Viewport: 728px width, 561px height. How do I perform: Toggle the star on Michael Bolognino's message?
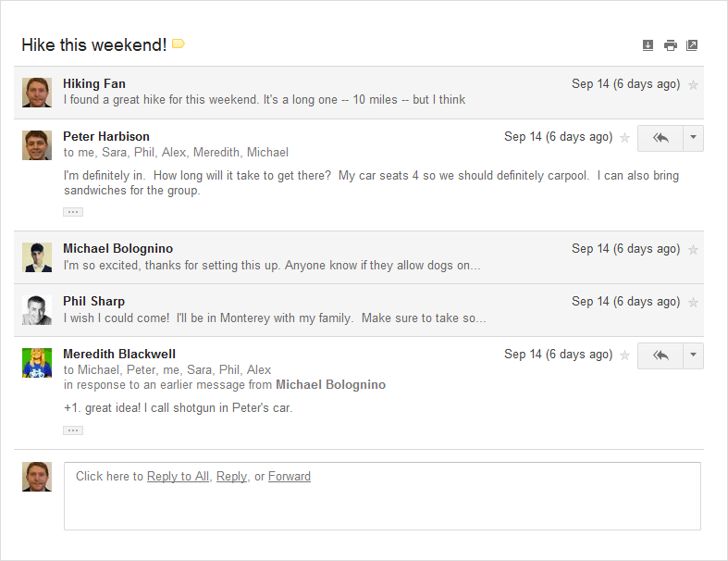(694, 250)
